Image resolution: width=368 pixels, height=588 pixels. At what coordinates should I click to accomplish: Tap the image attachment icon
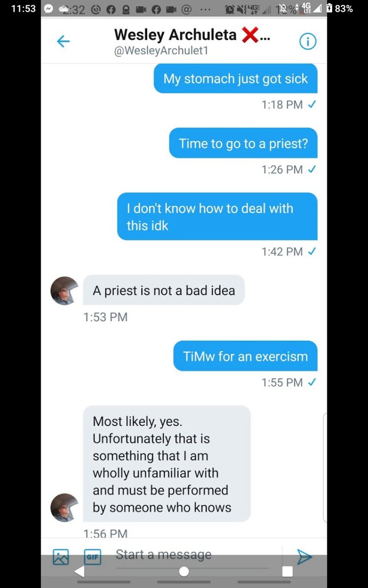click(x=61, y=557)
